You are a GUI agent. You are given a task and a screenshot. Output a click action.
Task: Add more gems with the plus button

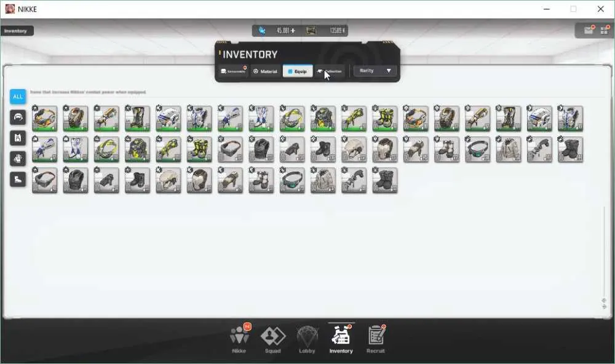(x=293, y=30)
